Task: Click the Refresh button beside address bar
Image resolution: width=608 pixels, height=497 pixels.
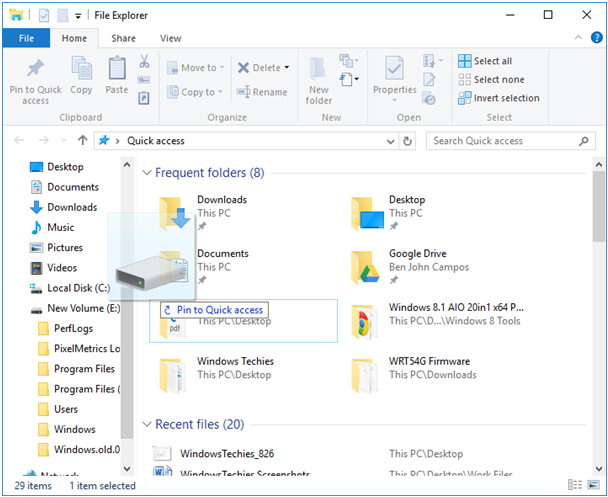Action: point(407,141)
